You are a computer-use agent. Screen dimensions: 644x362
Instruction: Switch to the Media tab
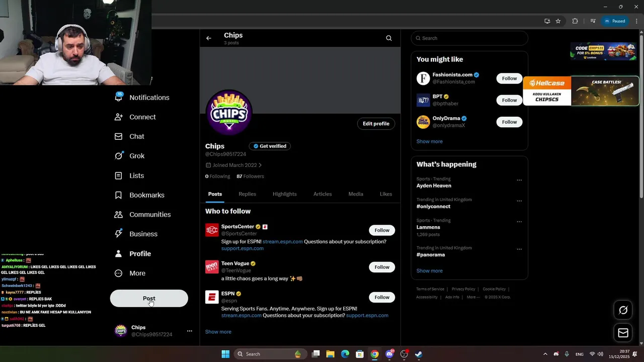[x=356, y=194]
